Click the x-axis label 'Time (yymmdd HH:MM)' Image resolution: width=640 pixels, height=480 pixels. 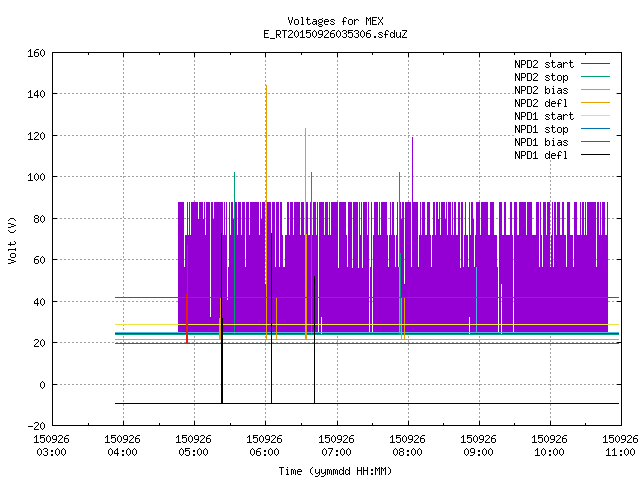pyautogui.click(x=335, y=471)
